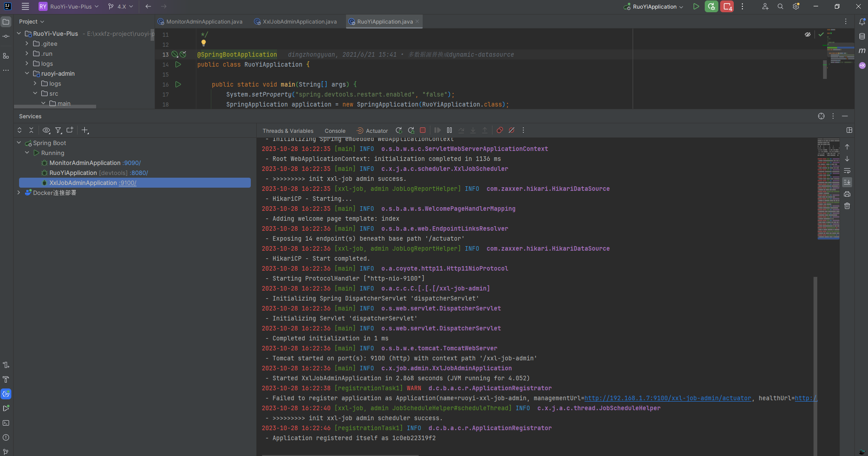The width and height of the screenshot is (868, 456).
Task: Clear console output with trash icon
Action: tap(847, 206)
